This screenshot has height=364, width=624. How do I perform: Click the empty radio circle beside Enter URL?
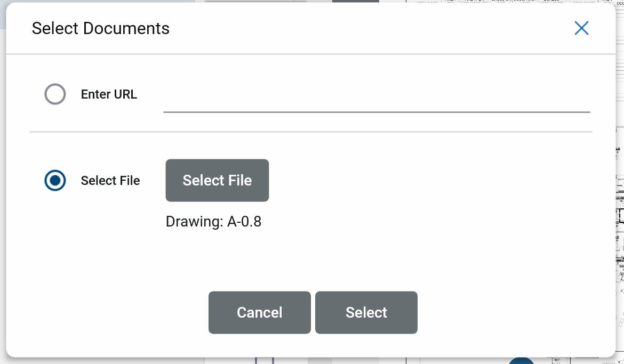click(x=55, y=94)
